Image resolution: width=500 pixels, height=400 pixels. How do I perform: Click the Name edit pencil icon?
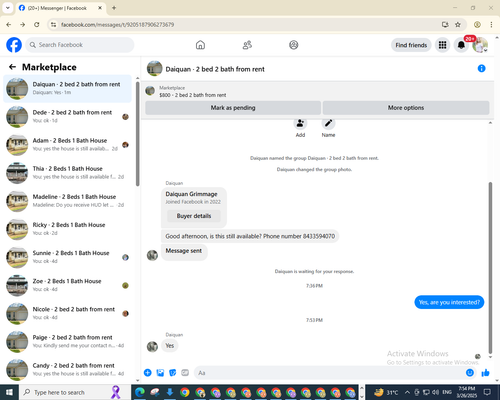328,123
